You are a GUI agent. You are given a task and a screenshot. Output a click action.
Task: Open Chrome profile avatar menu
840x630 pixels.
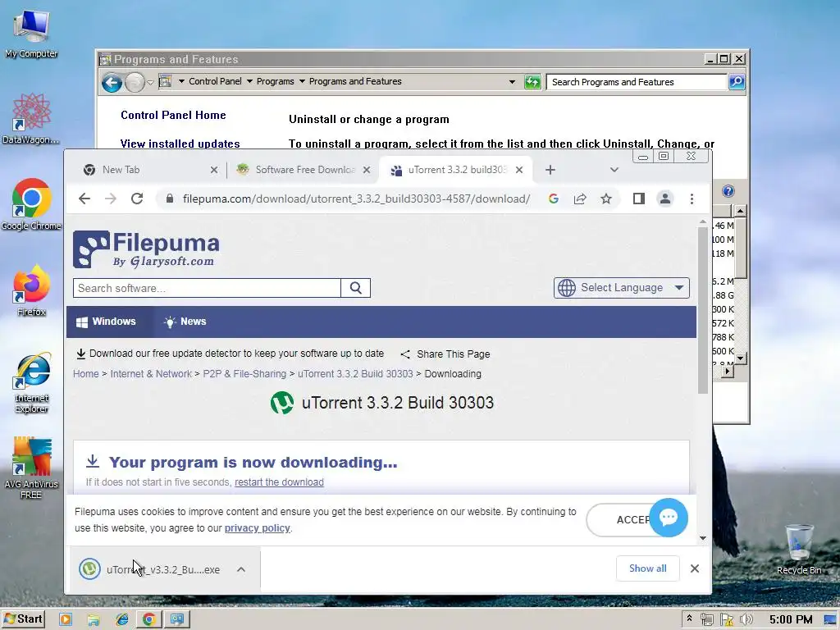664,199
